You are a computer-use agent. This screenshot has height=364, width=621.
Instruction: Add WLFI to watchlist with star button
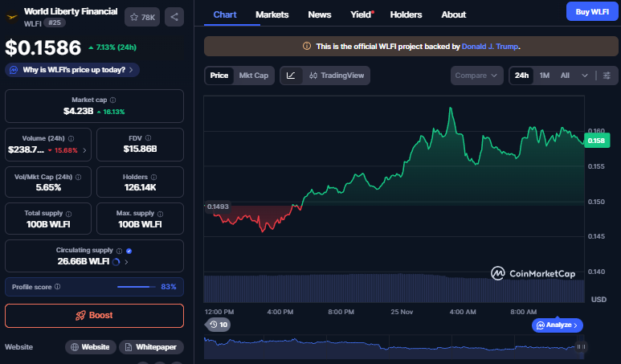pyautogui.click(x=141, y=17)
